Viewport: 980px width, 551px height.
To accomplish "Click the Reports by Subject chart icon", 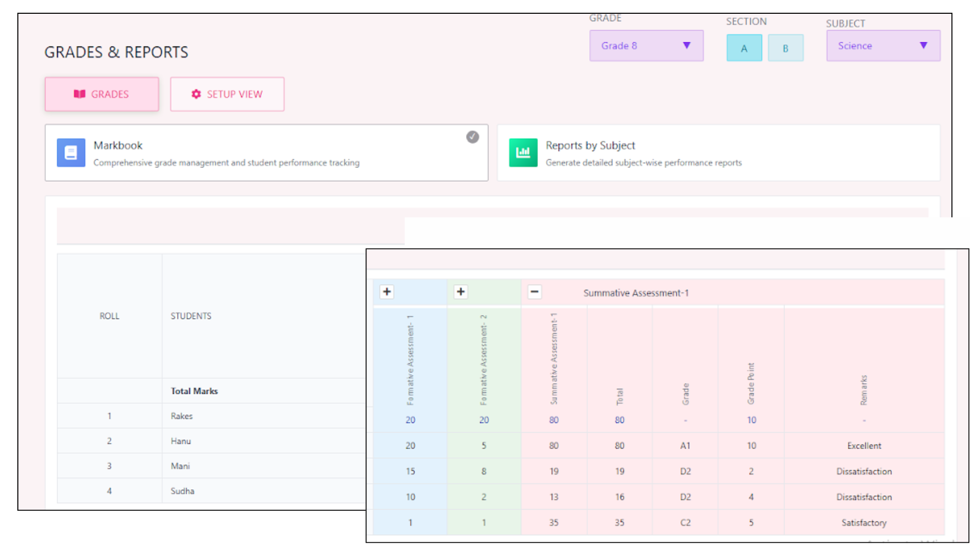I will [x=523, y=153].
